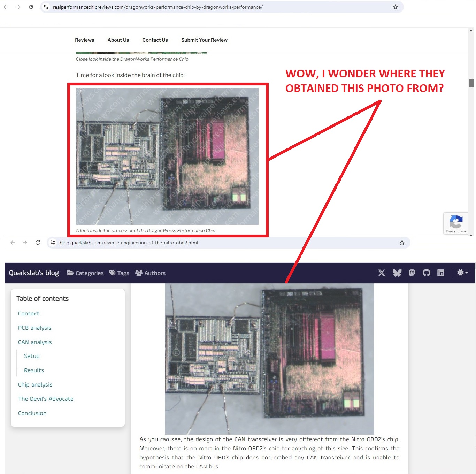Open the Submit Your Review menu item
The image size is (476, 474).
coord(204,40)
